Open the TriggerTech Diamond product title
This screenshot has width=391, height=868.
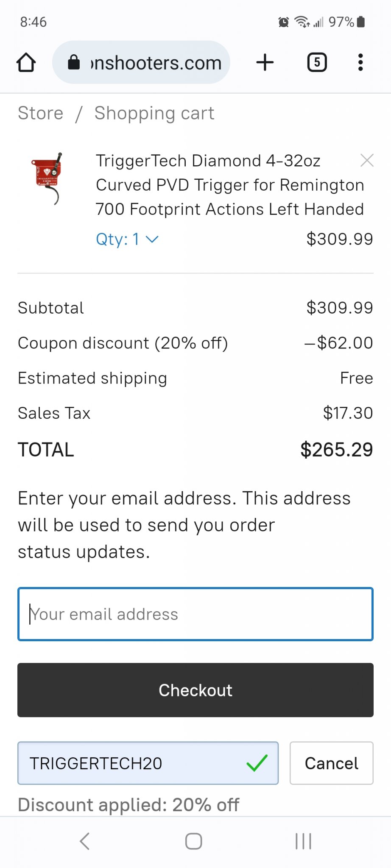pyautogui.click(x=230, y=185)
